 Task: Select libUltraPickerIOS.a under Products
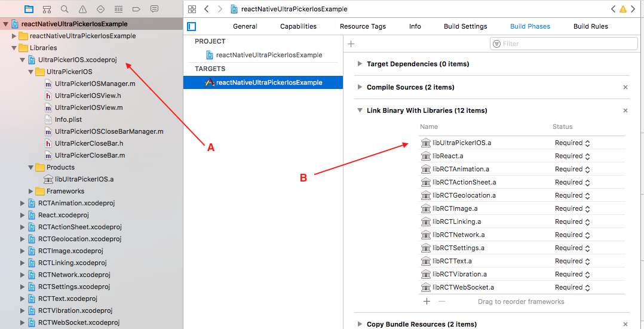point(84,179)
